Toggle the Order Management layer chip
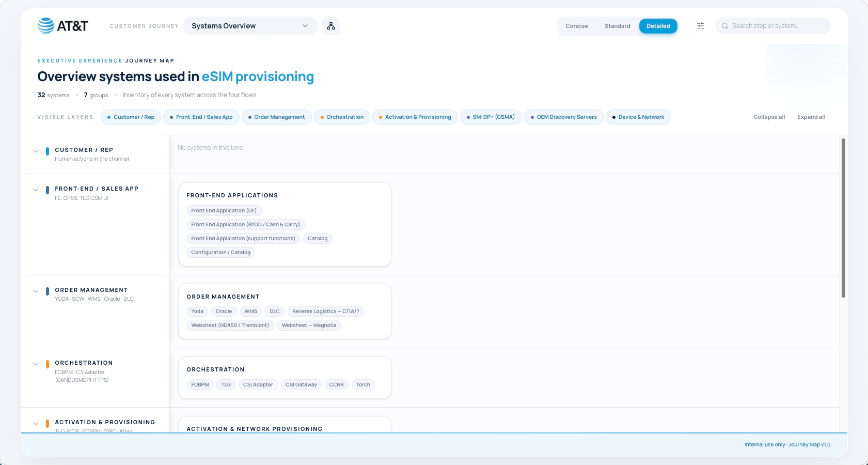Screen dimensions: 868x465 tap(277, 117)
